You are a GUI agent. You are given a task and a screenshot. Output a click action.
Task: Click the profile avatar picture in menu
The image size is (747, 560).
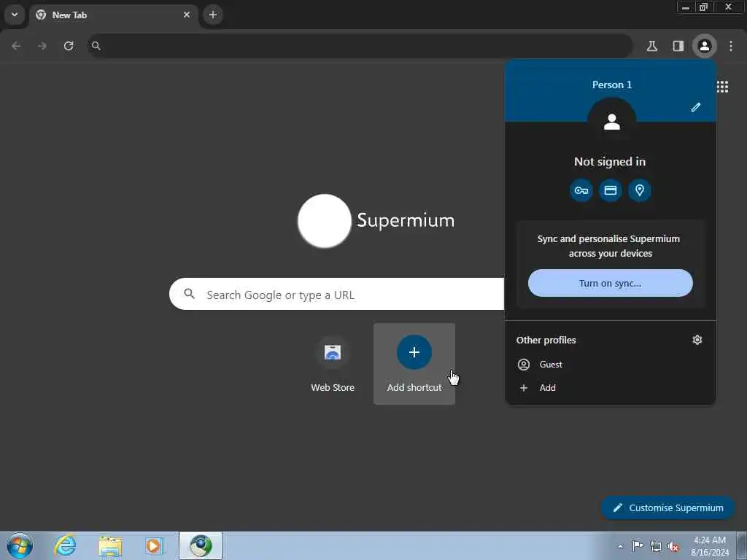pos(612,122)
